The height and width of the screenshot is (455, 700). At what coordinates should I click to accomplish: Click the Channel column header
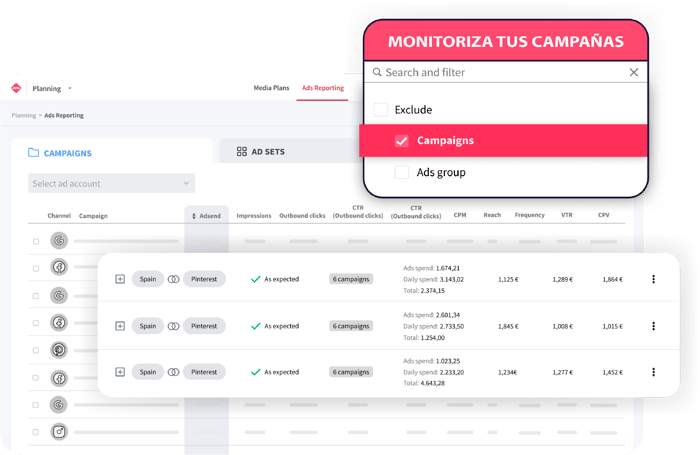point(59,216)
